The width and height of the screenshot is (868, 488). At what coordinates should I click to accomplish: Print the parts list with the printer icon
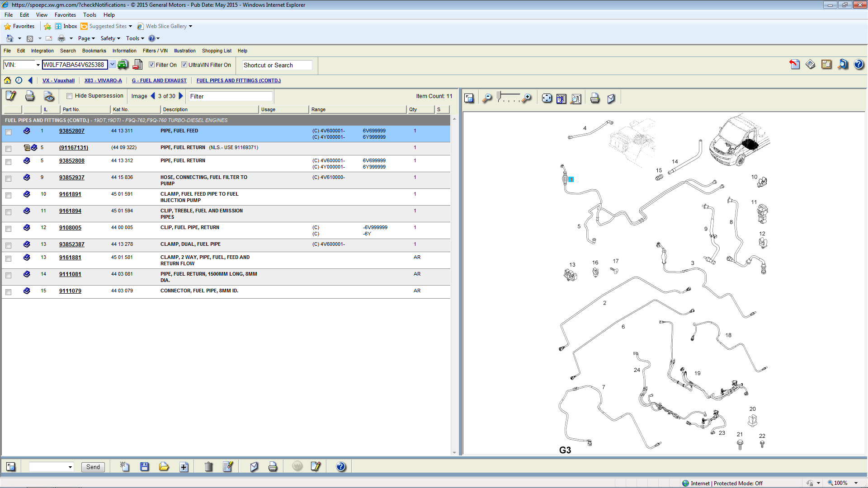pyautogui.click(x=30, y=96)
